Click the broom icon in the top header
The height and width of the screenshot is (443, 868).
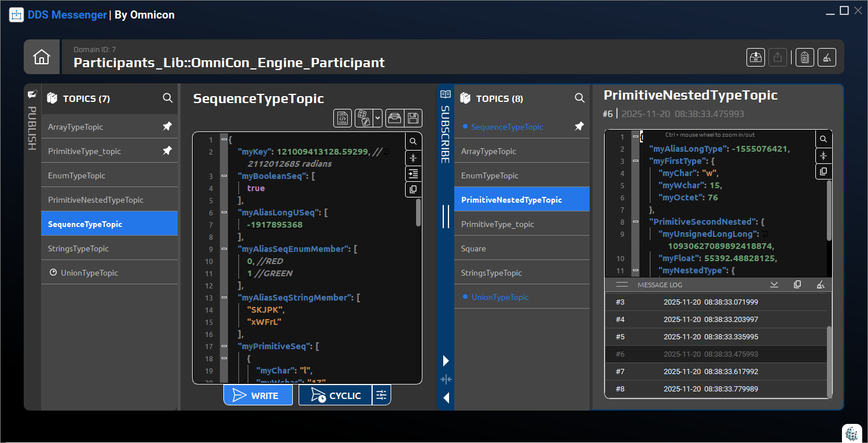(x=827, y=57)
